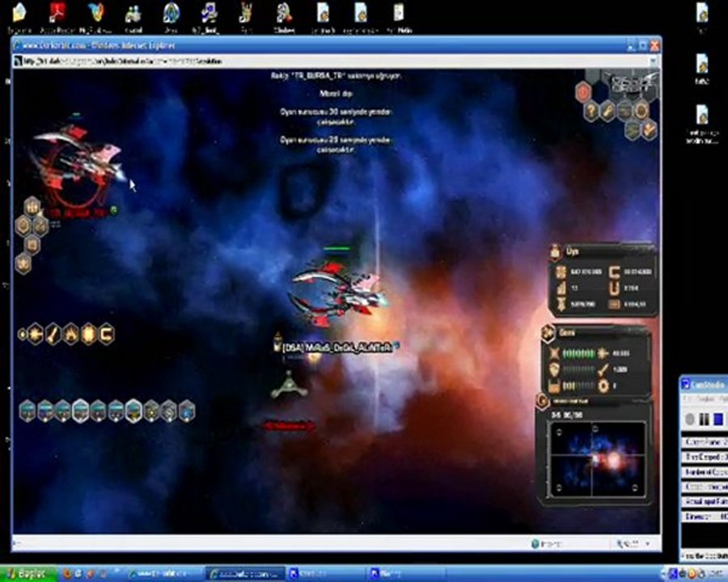
Task: Click the red logout hexagon in game
Action: [x=583, y=91]
